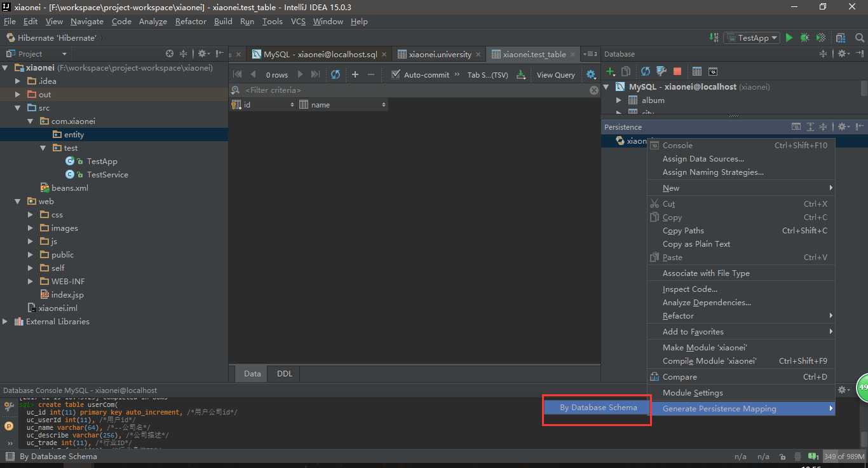
Task: Select Inspect Code... in context menu
Action: click(x=740, y=289)
